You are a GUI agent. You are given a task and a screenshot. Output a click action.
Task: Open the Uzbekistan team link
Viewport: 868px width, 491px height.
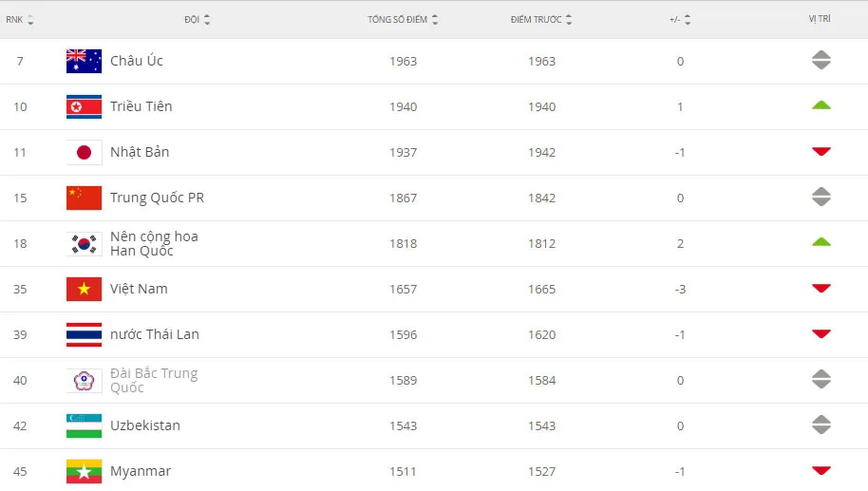coord(145,425)
